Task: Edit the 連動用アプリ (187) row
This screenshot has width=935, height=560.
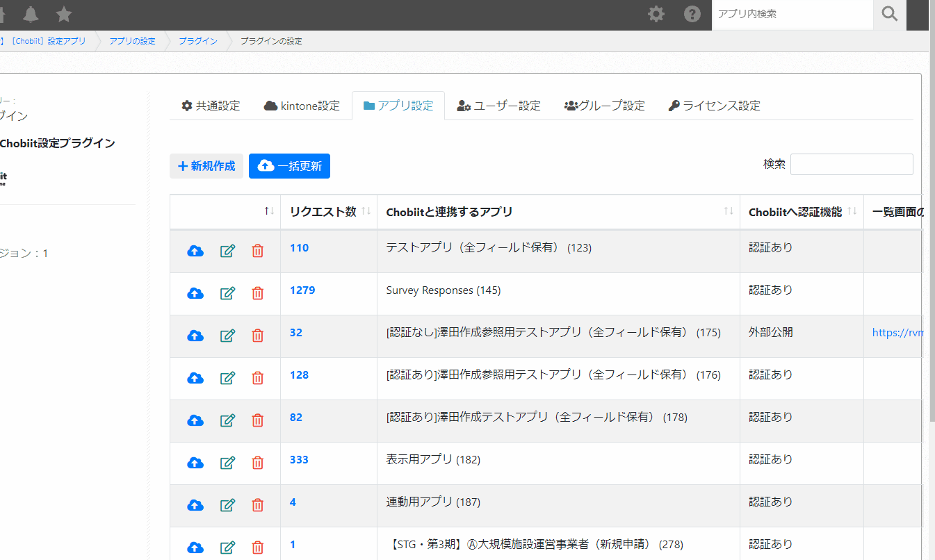Action: click(227, 505)
